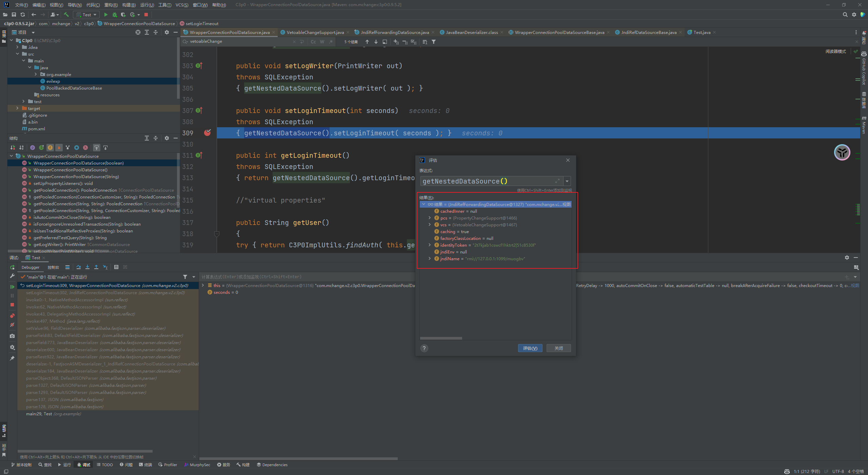This screenshot has height=475, width=868.
Task: Run the Test configuration with green play icon
Action: (106, 15)
